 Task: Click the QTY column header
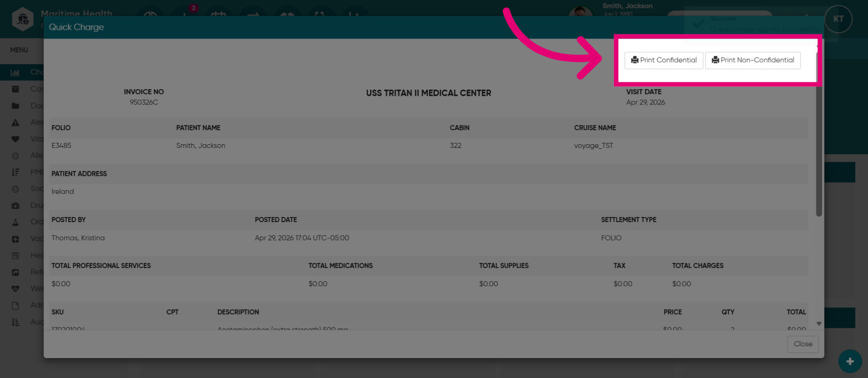728,312
